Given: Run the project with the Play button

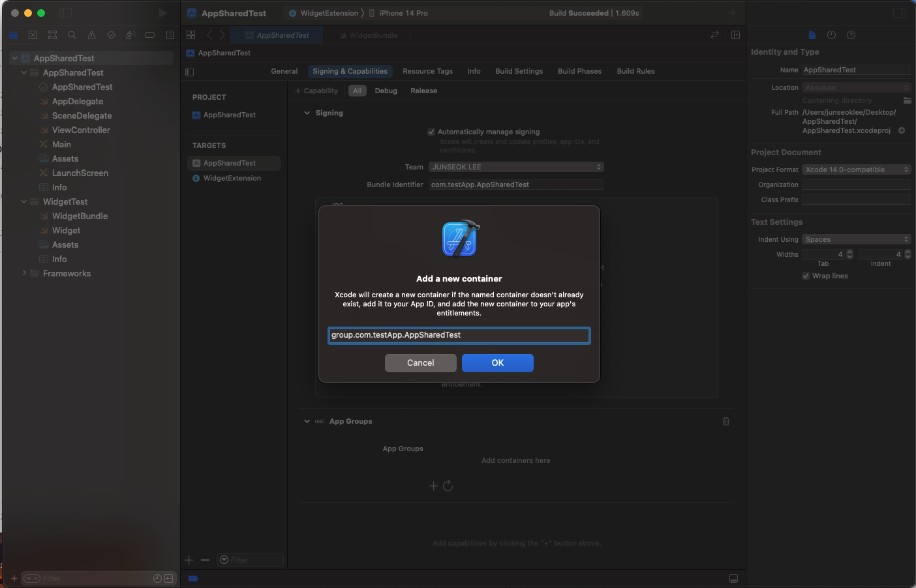Looking at the screenshot, I should 162,13.
